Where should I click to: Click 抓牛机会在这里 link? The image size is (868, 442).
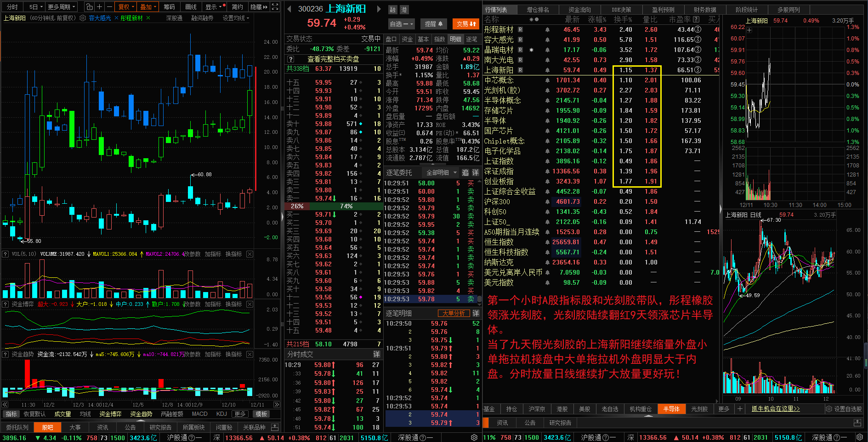pyautogui.click(x=776, y=409)
